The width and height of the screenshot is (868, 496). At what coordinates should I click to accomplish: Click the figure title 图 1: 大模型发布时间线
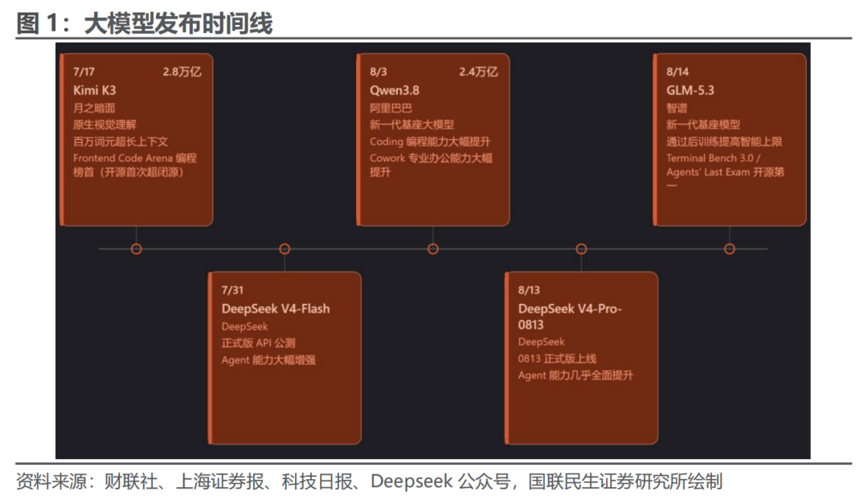145,24
